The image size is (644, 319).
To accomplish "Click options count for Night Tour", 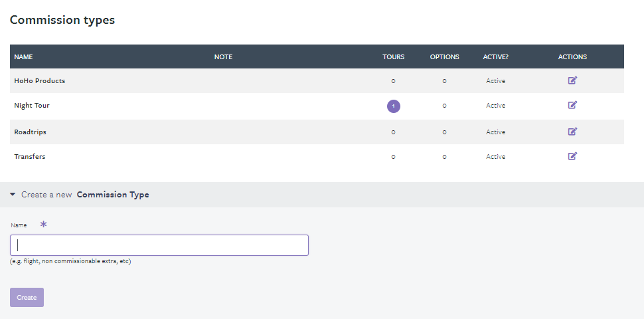I will click(444, 106).
